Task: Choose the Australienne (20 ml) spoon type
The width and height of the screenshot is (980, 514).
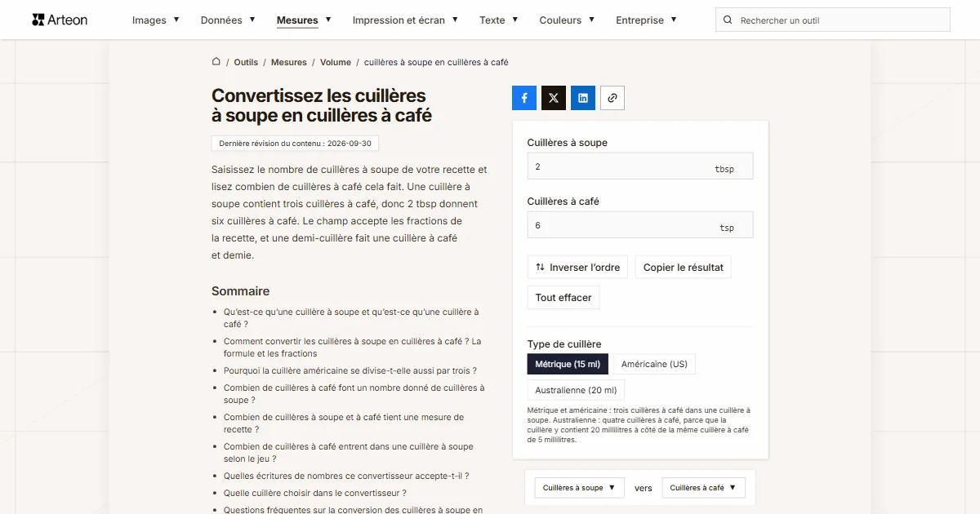Action: click(x=576, y=390)
